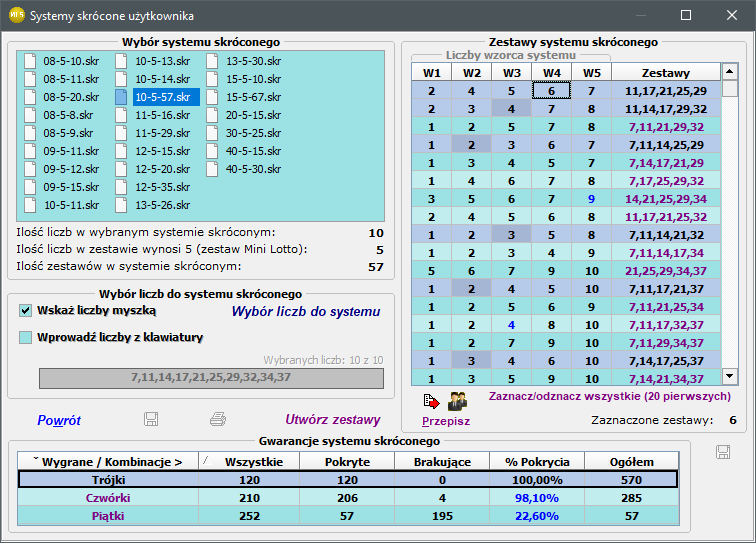Click the two-people icon below sets table
Image resolution: width=756 pixels, height=543 pixels.
(457, 401)
